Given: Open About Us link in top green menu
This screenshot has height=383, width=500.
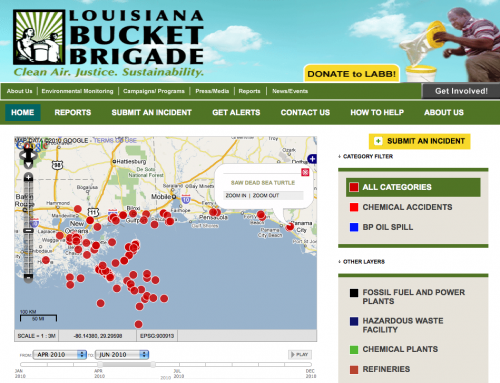Looking at the screenshot, I should pos(19,91).
